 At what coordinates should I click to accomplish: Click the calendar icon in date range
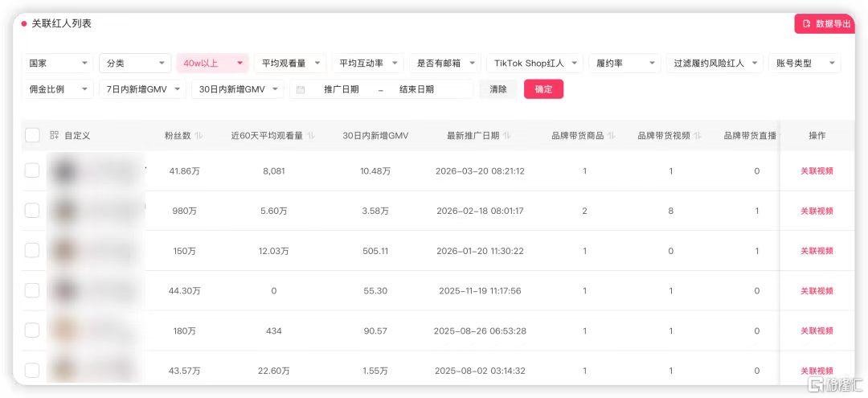tap(300, 90)
